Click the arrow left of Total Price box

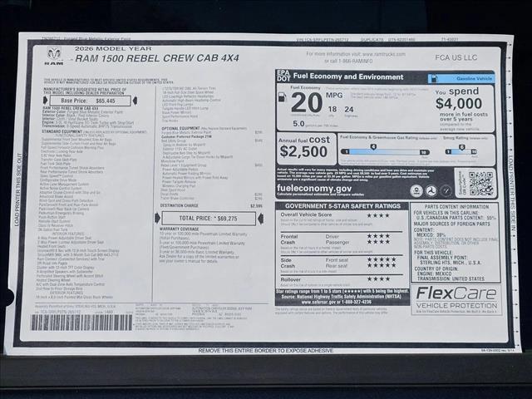[157, 219]
